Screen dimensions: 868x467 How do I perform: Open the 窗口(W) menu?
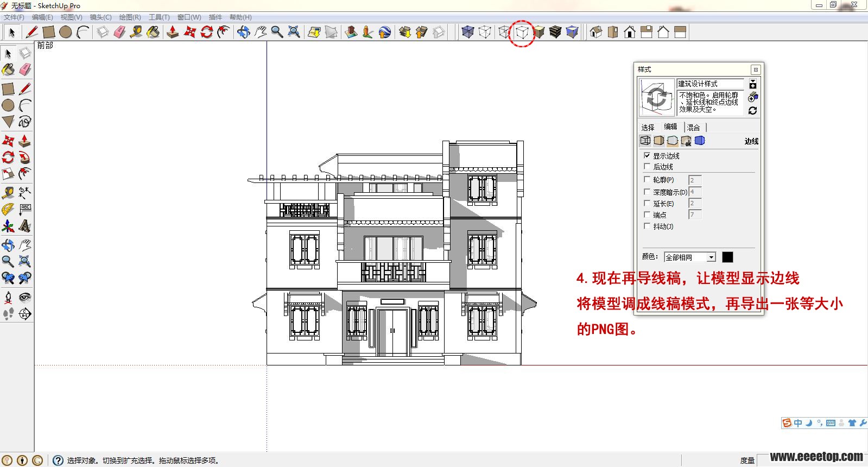pyautogui.click(x=189, y=17)
